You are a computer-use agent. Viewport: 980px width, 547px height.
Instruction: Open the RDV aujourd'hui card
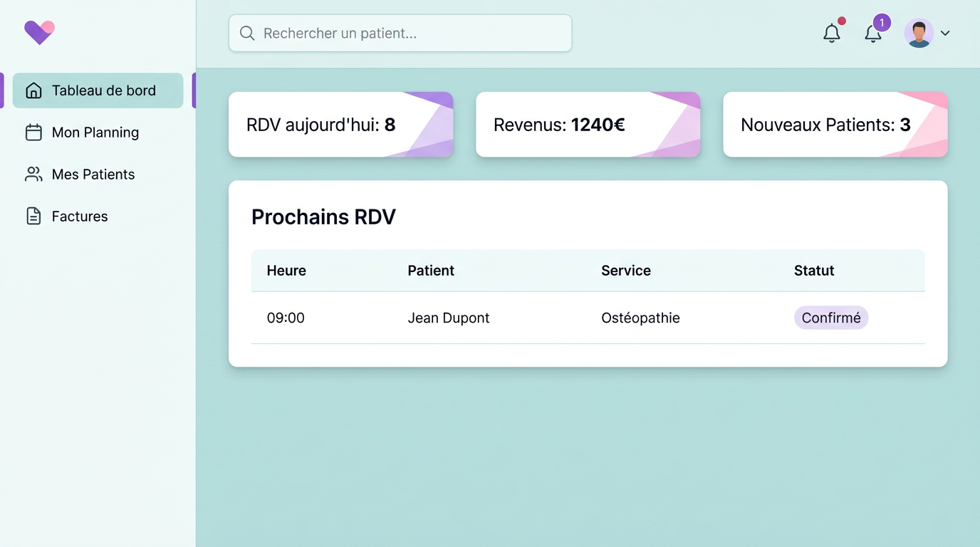tap(341, 125)
